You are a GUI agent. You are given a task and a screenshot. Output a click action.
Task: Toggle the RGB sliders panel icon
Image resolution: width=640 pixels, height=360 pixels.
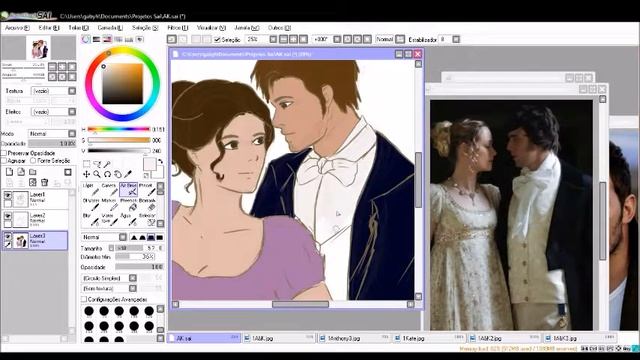[97, 39]
